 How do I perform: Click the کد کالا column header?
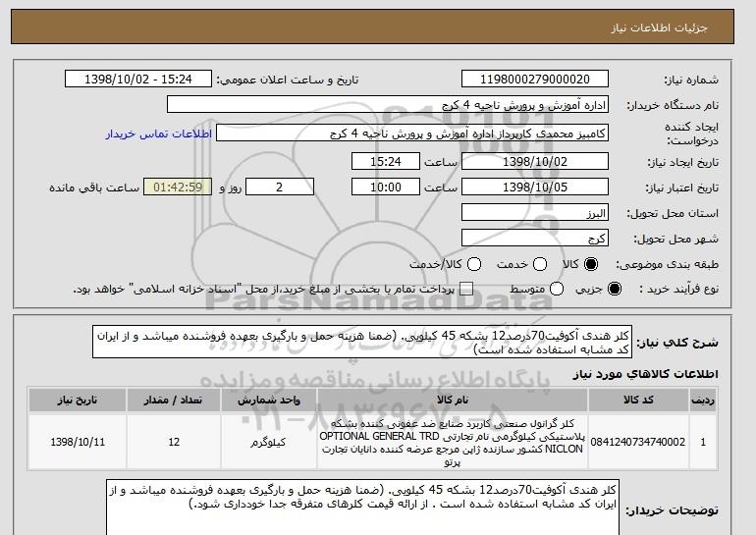point(638,401)
